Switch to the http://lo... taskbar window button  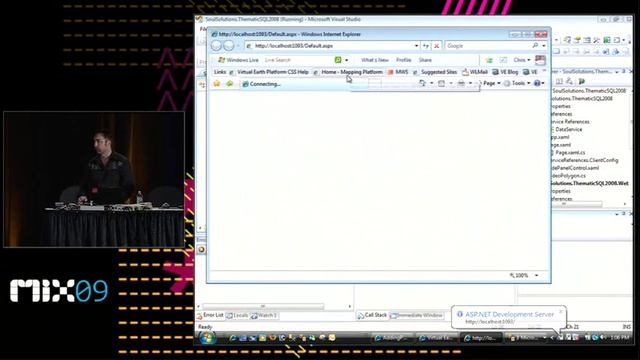[x=482, y=338]
